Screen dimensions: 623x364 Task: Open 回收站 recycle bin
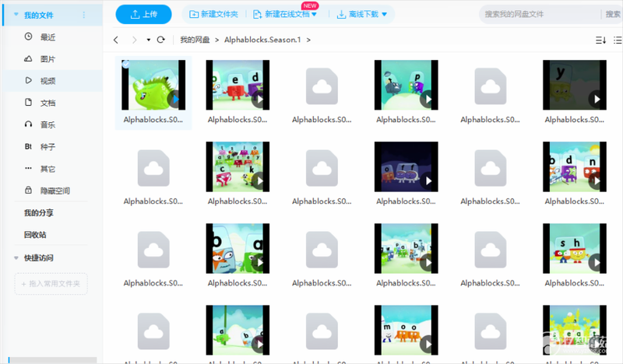(x=35, y=235)
